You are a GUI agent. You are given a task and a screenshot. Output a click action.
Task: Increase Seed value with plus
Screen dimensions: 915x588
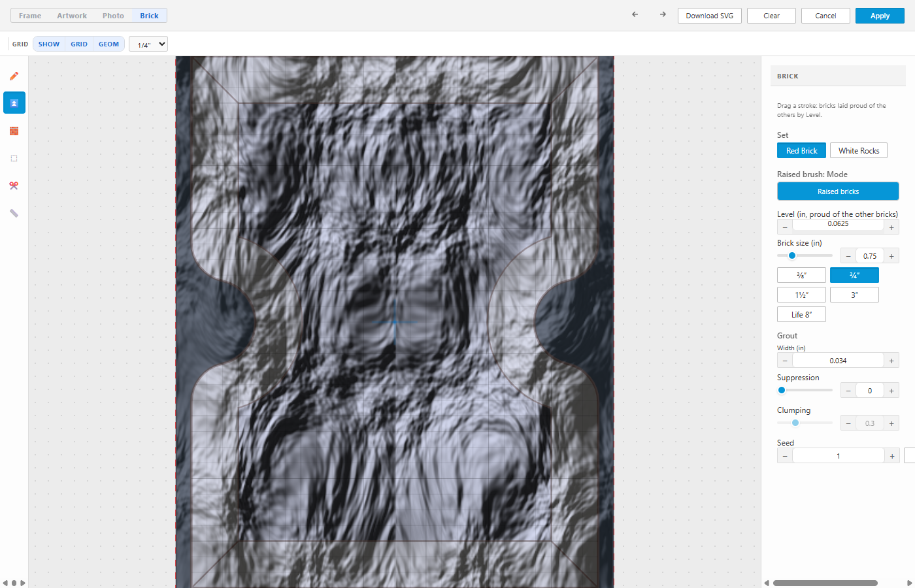pyautogui.click(x=892, y=456)
